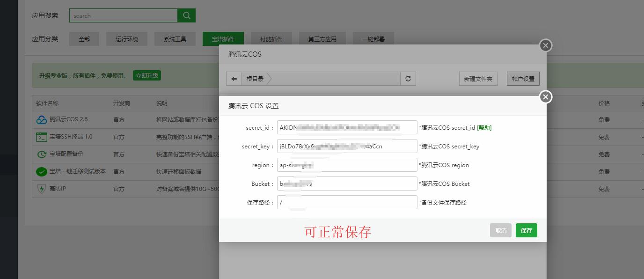Click the 宝塔SSH终端 terminal icon
Image resolution: width=644 pixels, height=279 pixels.
42,137
